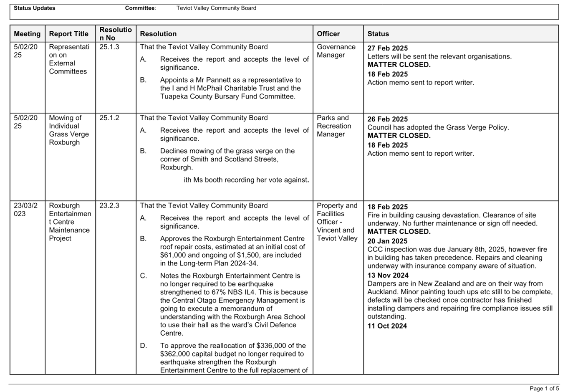This screenshot has width=568, height=392.
Task: Click the Property and Facilities Officer cell
Action: click(x=337, y=222)
